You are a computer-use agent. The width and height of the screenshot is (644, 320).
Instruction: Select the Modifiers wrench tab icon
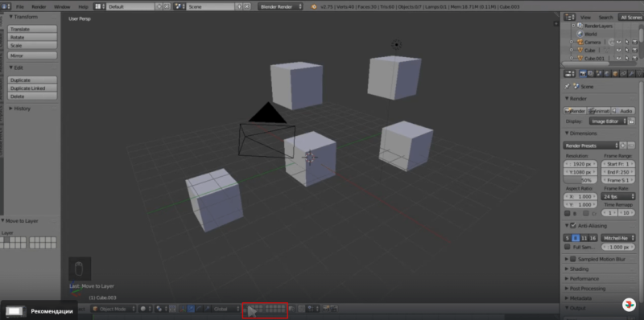[x=632, y=74]
